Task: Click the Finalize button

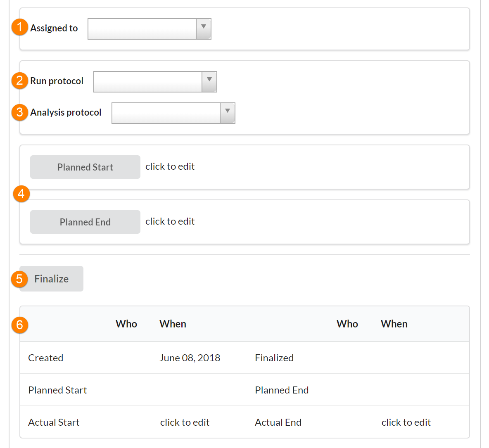Action: 52,279
